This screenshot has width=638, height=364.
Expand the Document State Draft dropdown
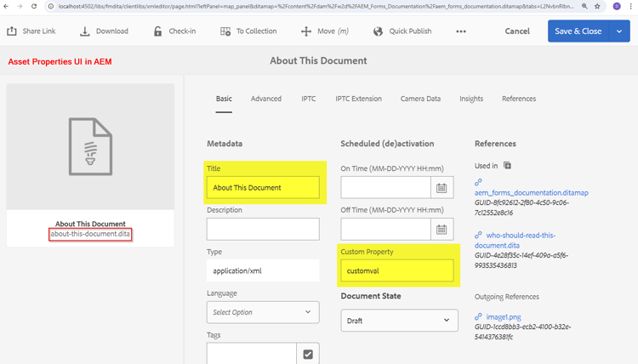click(399, 321)
